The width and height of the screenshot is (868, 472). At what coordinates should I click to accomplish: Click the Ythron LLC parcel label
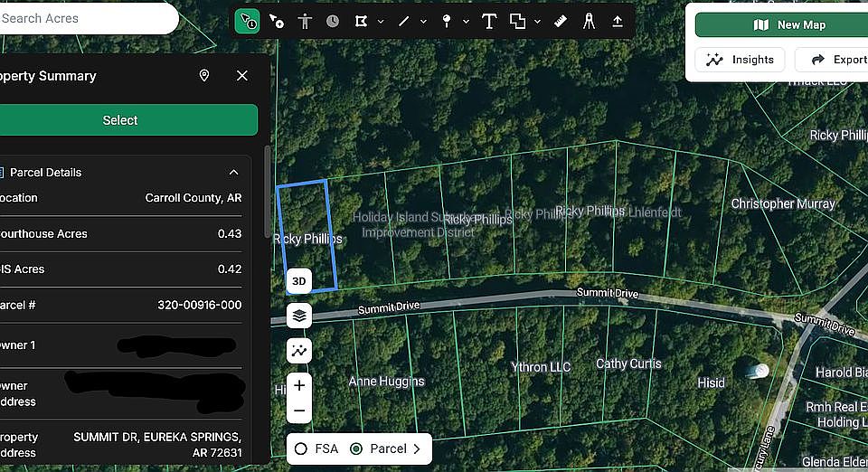[x=541, y=367]
